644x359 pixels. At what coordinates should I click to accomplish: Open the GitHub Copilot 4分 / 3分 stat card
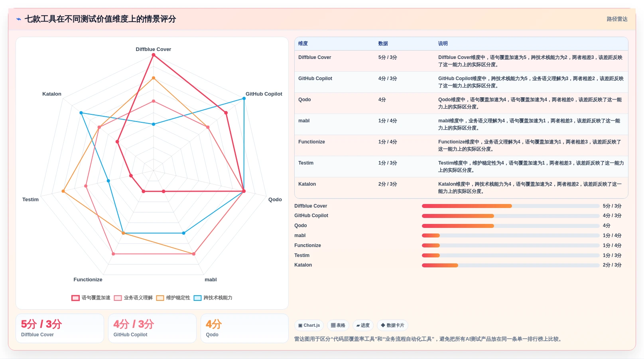tap(152, 328)
